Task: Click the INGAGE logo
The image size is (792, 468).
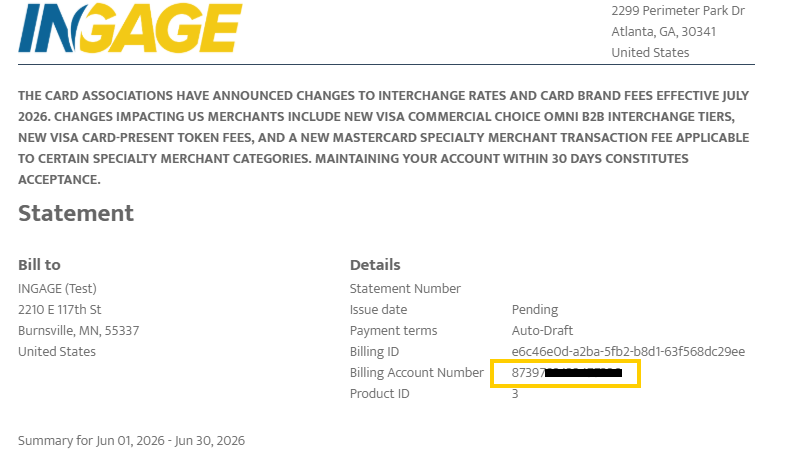Action: (x=130, y=28)
